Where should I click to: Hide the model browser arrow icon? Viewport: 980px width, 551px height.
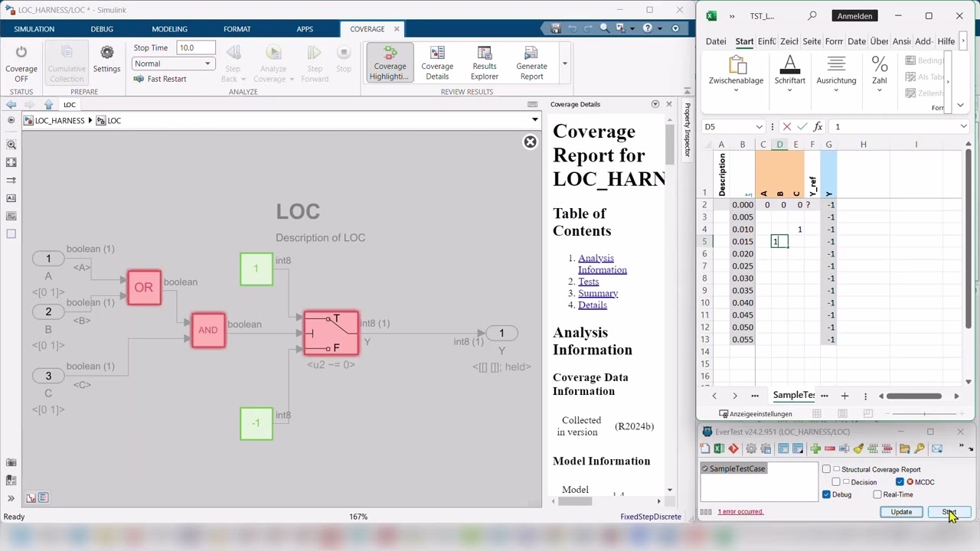[11, 120]
